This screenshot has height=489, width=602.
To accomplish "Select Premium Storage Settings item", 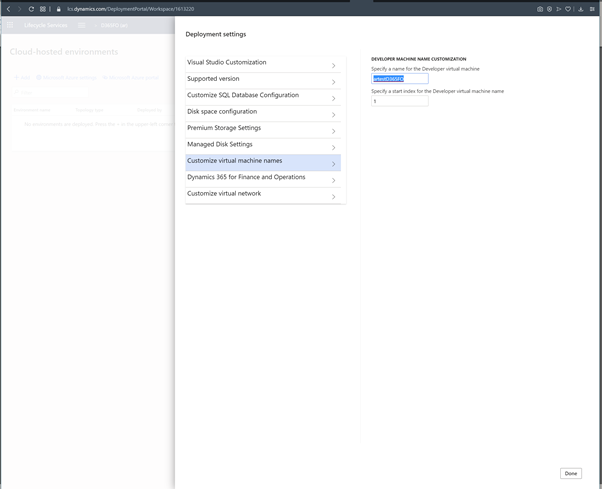I will [x=224, y=128].
